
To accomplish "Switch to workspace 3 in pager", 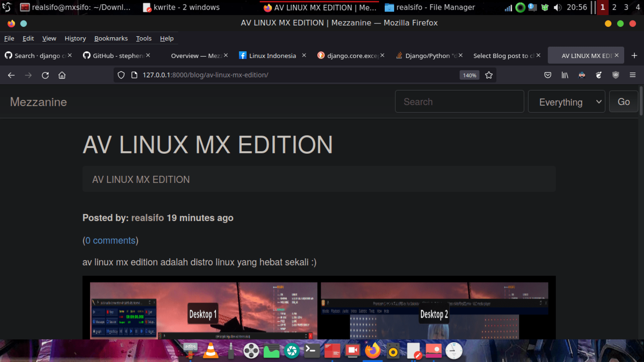I will tap(626, 7).
